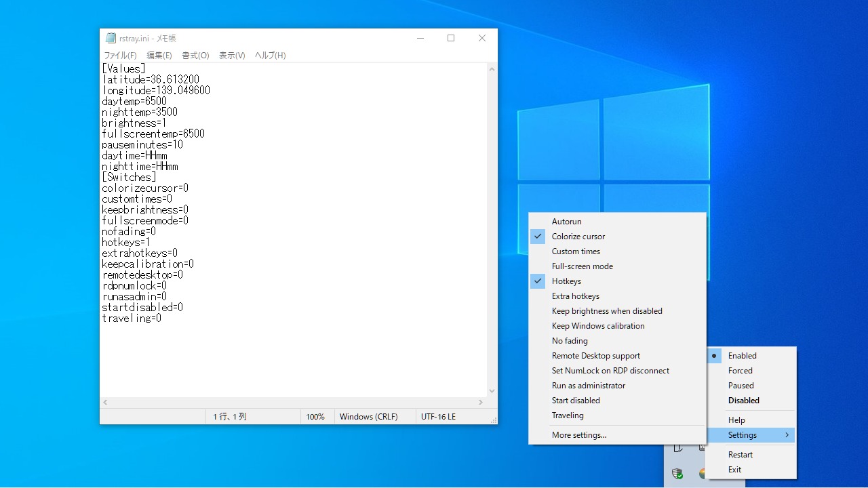
Task: Click the Redshift Tray sunset icon in tray
Action: click(x=703, y=473)
